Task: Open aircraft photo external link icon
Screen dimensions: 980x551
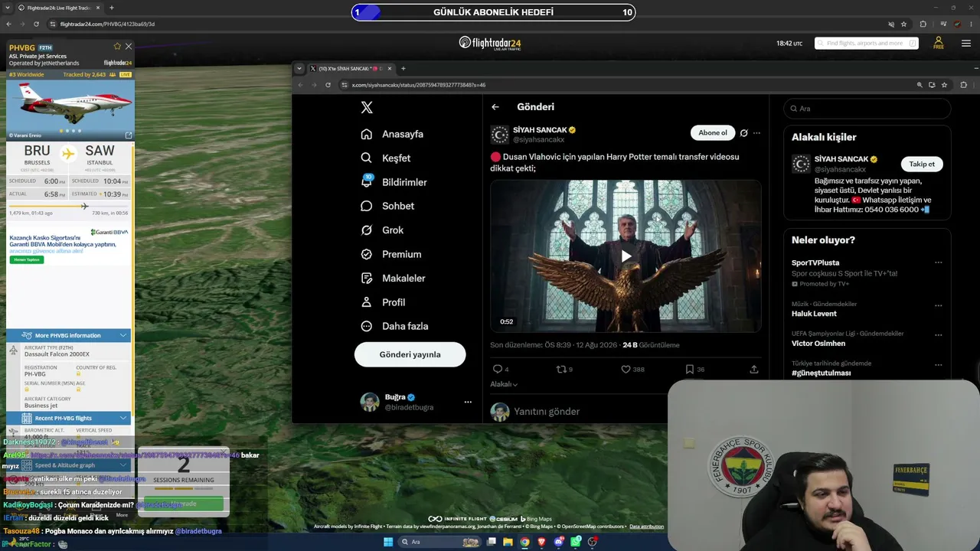Action: point(128,135)
